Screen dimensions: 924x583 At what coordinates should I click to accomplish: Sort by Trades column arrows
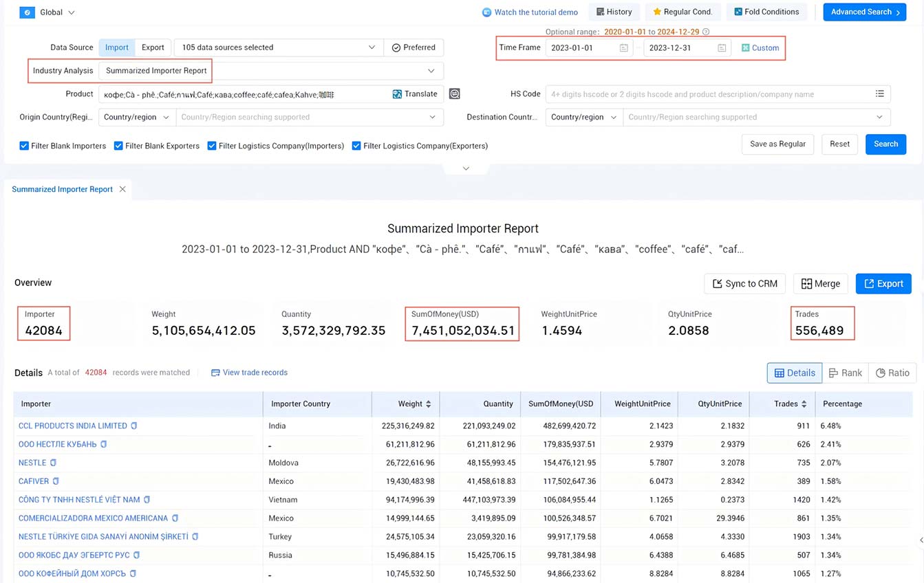804,404
